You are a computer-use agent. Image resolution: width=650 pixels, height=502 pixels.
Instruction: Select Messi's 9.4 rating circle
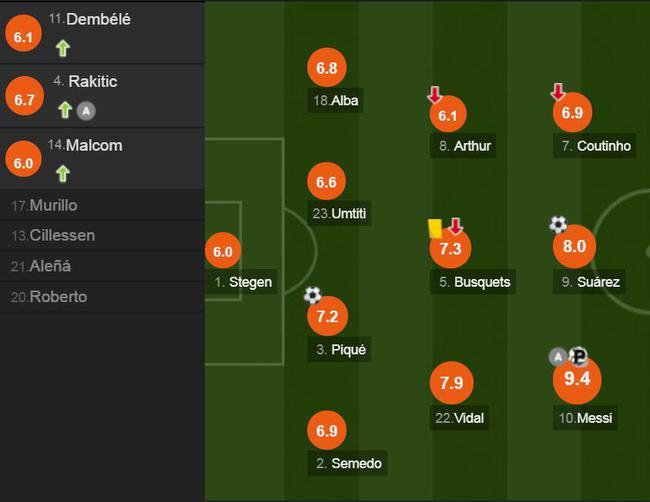(x=577, y=379)
